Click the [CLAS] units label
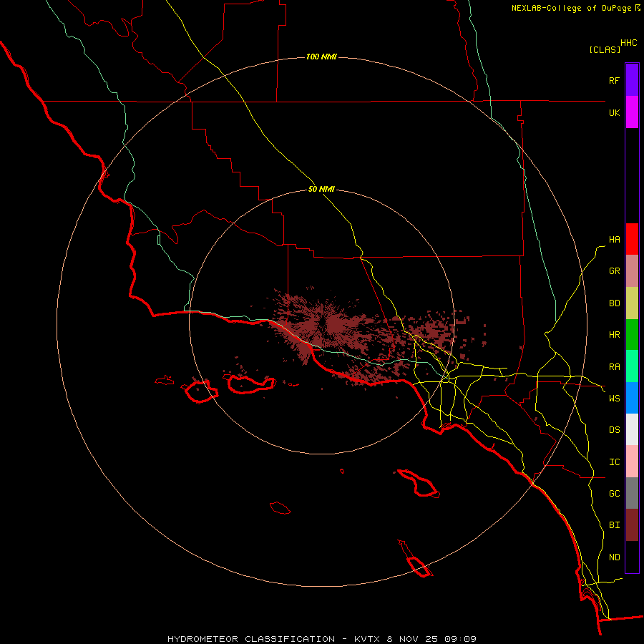The image size is (644, 644). (x=605, y=49)
